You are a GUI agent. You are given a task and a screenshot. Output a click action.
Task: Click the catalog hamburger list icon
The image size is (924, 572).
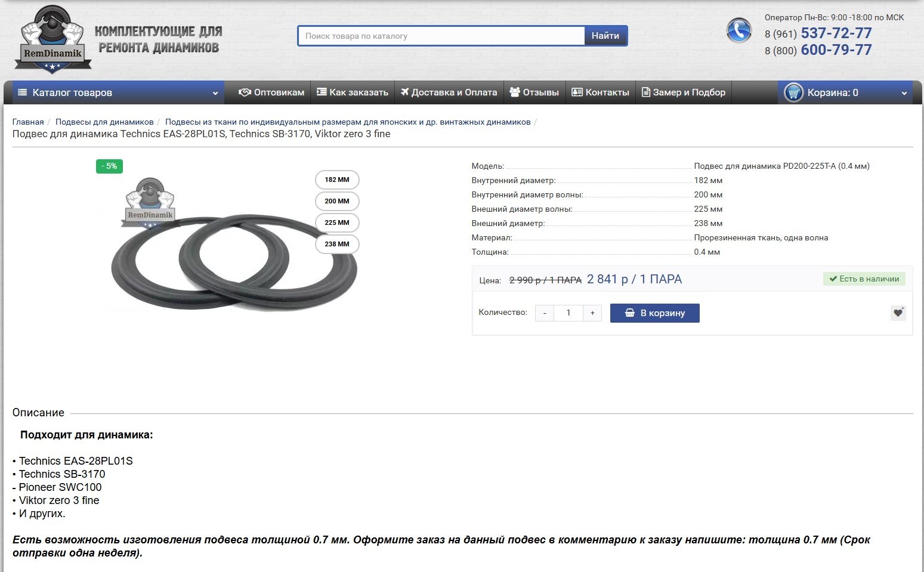click(x=23, y=92)
